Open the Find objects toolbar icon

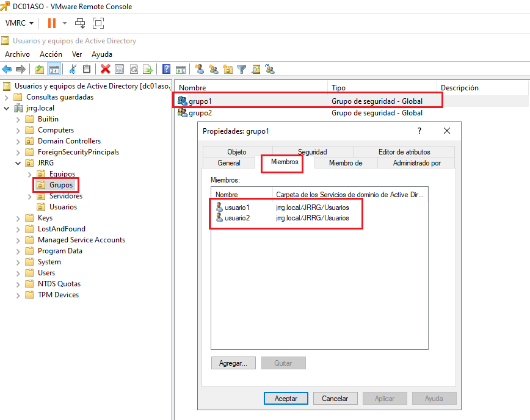(x=256, y=69)
